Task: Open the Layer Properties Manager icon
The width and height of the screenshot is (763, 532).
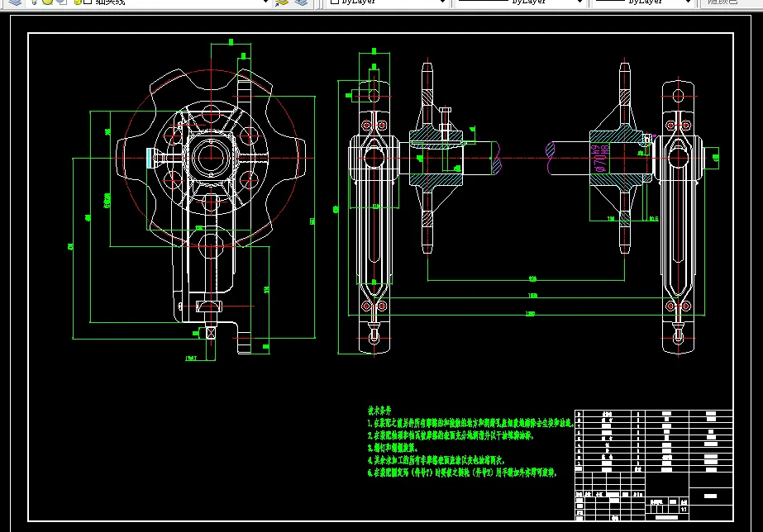Action: [x=16, y=2]
